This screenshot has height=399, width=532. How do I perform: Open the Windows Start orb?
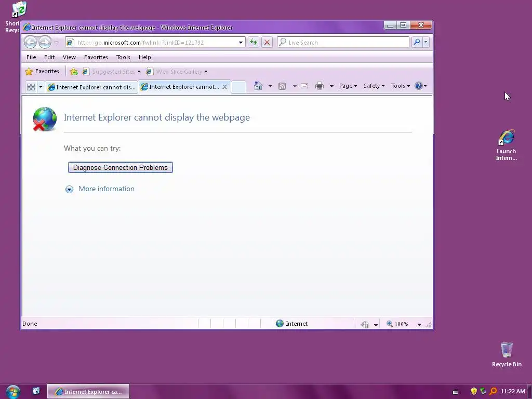click(x=13, y=392)
